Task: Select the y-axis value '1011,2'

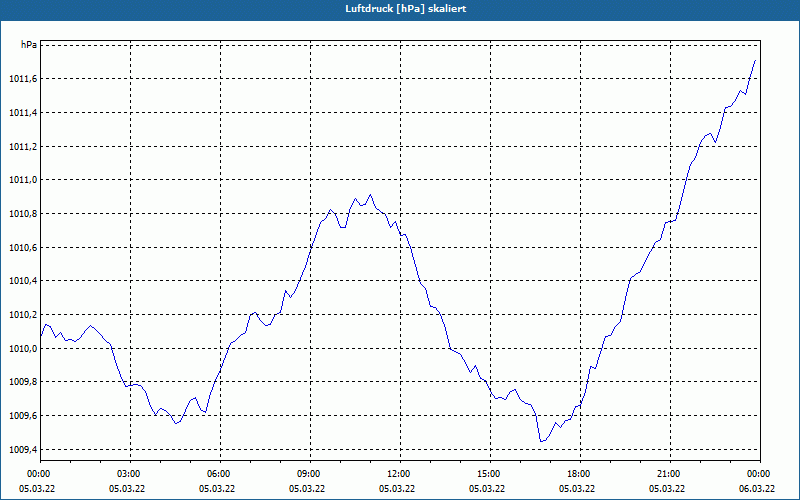Action: coord(23,147)
